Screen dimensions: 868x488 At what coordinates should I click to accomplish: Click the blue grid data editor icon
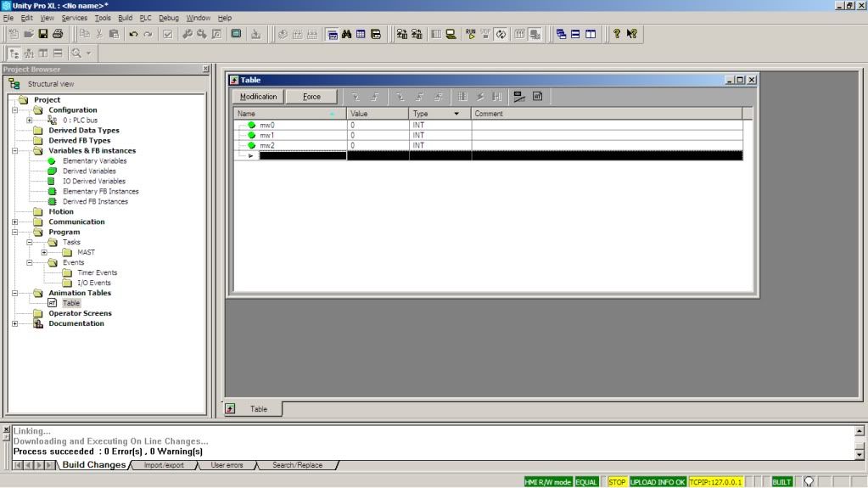point(361,34)
